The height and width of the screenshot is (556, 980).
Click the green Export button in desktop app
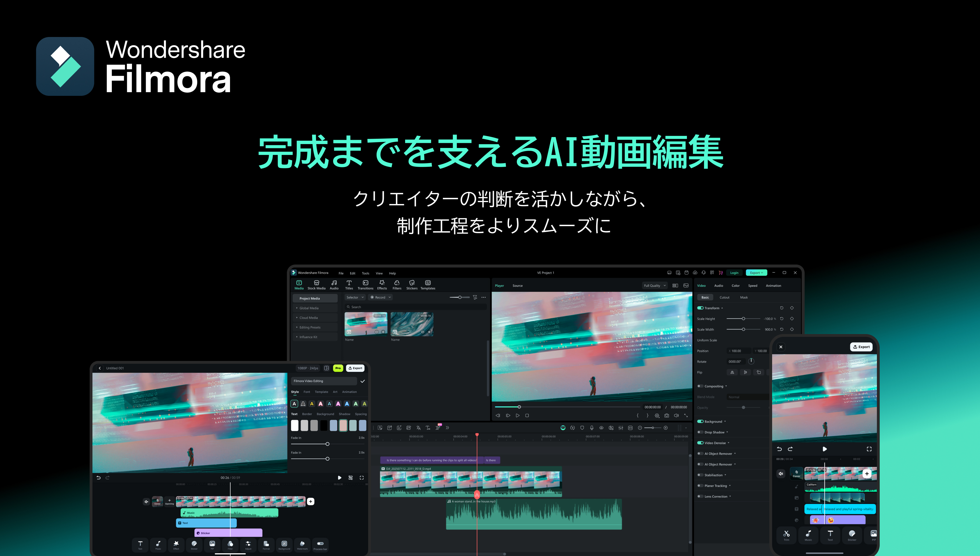[756, 273]
